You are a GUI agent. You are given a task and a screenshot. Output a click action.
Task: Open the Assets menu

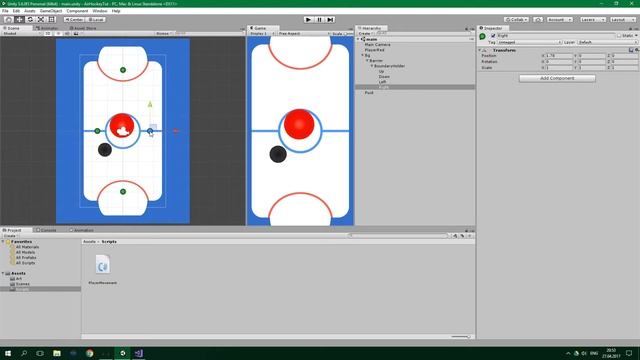(x=30, y=11)
